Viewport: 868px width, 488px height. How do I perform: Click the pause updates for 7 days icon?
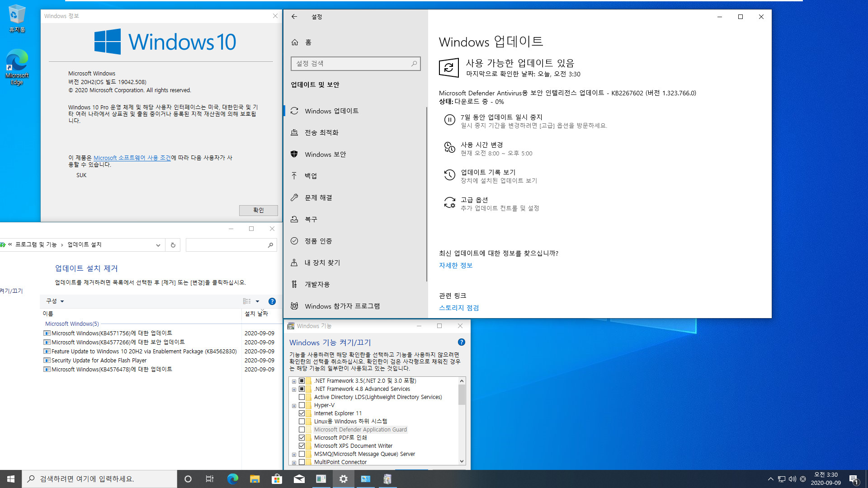point(449,120)
